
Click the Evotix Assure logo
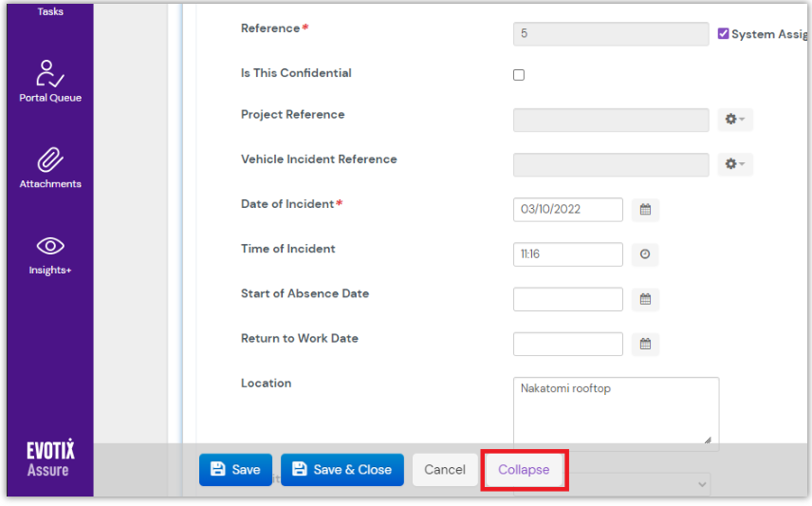tap(49, 459)
